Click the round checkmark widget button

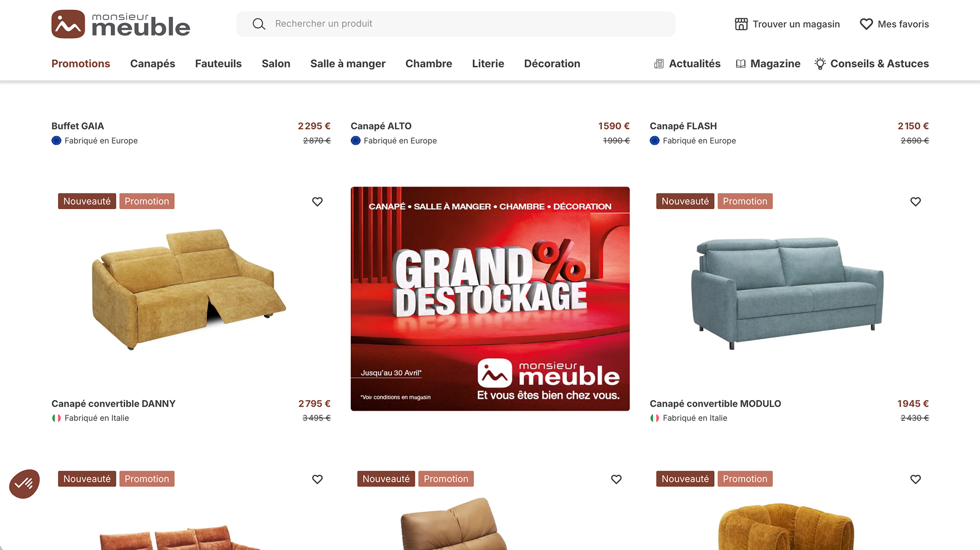[x=24, y=483]
